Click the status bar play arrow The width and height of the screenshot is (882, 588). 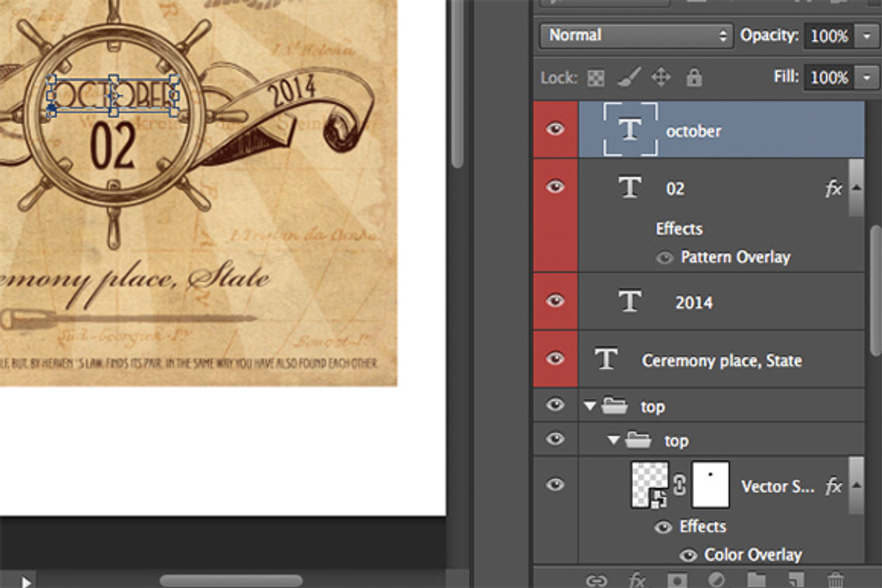pyautogui.click(x=26, y=582)
